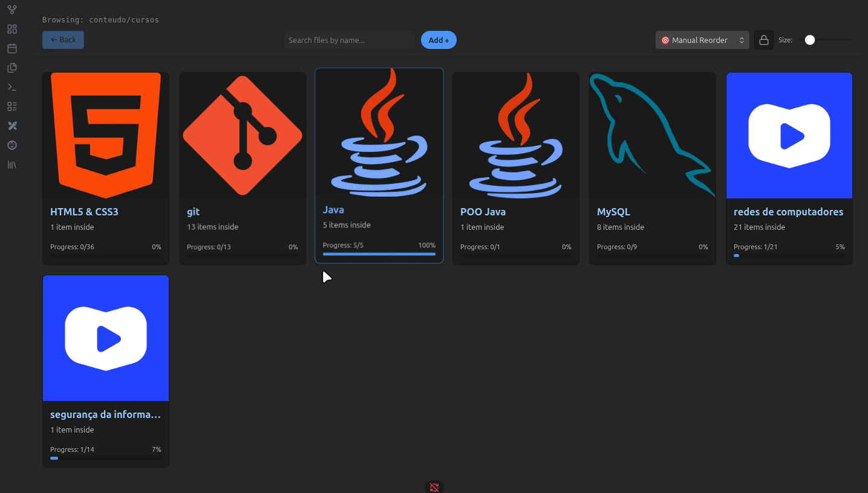Open the smiley face icon in sidebar
The image size is (868, 493).
coord(12,145)
